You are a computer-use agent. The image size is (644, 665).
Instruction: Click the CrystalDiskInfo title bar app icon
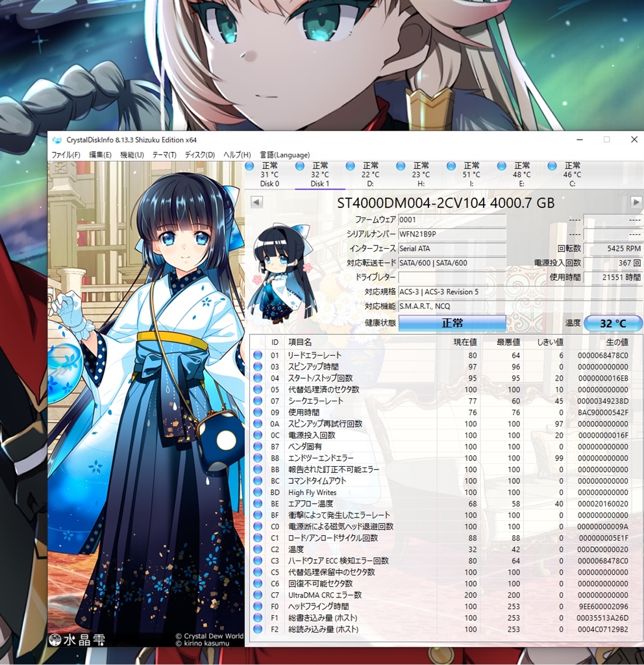click(57, 140)
